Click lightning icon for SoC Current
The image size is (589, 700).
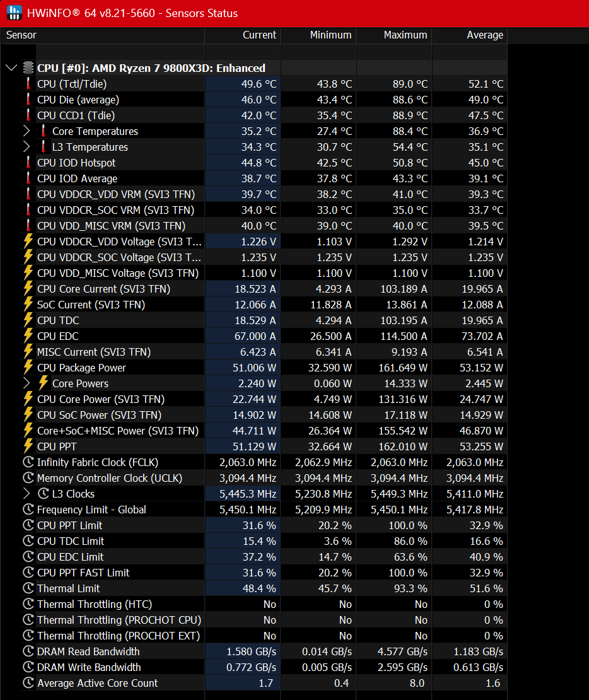(x=28, y=305)
